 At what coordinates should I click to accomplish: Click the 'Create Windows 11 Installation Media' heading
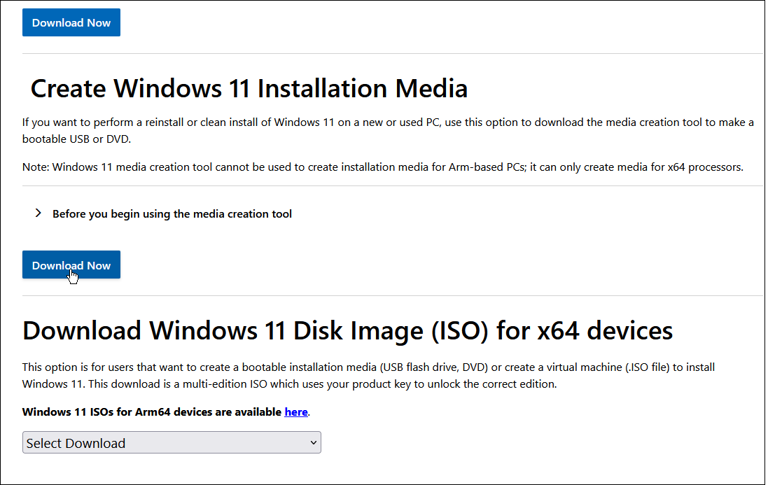[249, 89]
